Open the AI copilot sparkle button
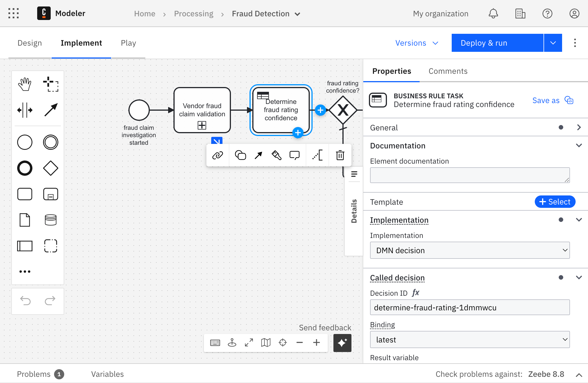Viewport: 588px width, 383px height. 342,343
